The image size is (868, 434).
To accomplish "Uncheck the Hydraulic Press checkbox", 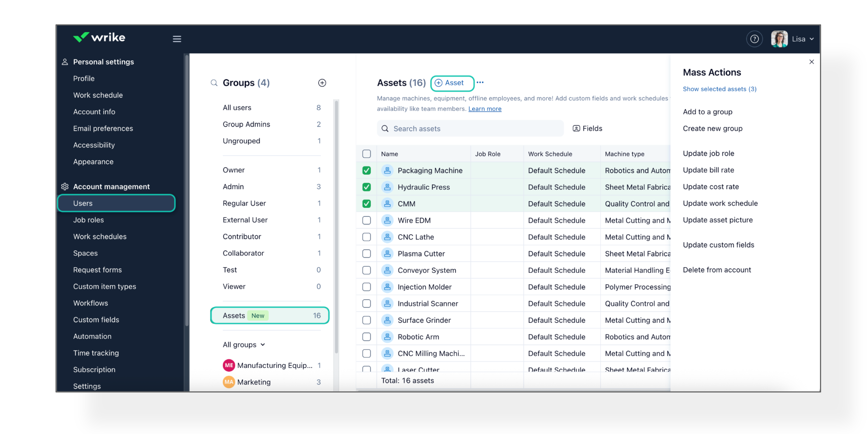I will (x=366, y=187).
